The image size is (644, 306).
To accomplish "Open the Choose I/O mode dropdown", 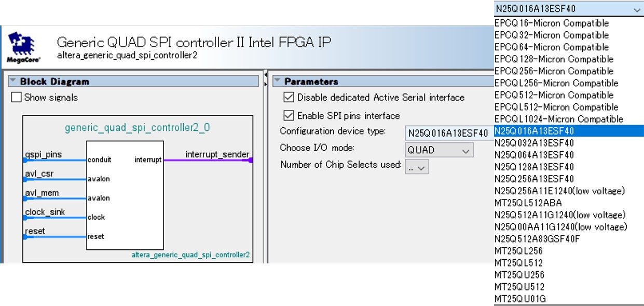I will pos(439,150).
